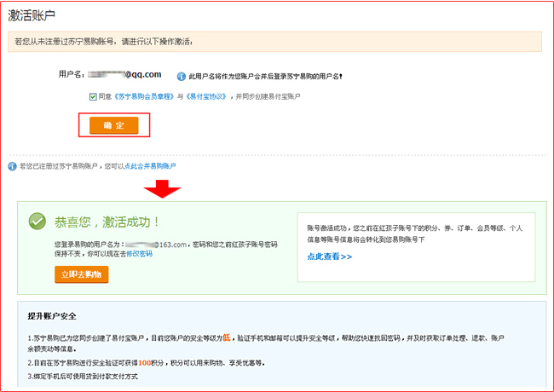Click the info icon beside the username hint
The height and width of the screenshot is (392, 554).
point(181,75)
